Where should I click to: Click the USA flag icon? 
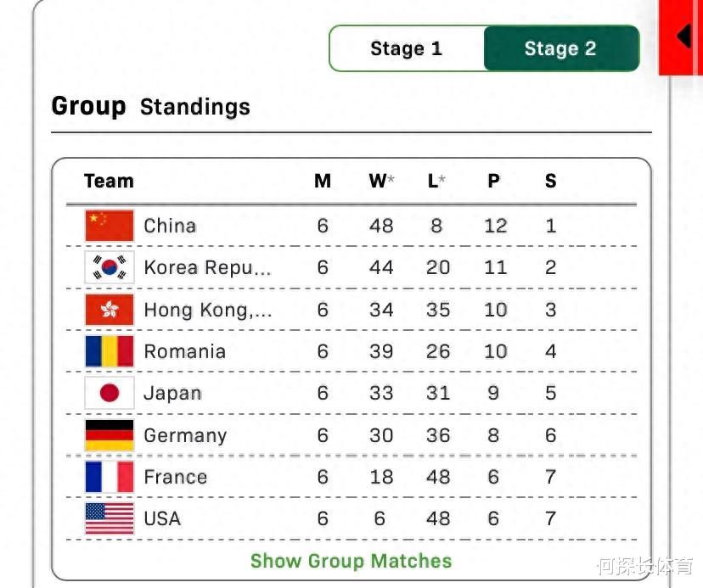coord(110,518)
